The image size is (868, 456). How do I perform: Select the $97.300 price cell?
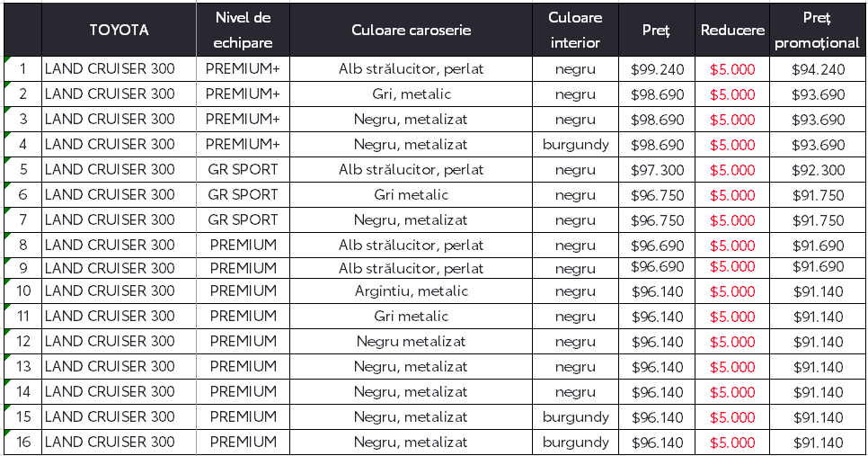point(657,170)
